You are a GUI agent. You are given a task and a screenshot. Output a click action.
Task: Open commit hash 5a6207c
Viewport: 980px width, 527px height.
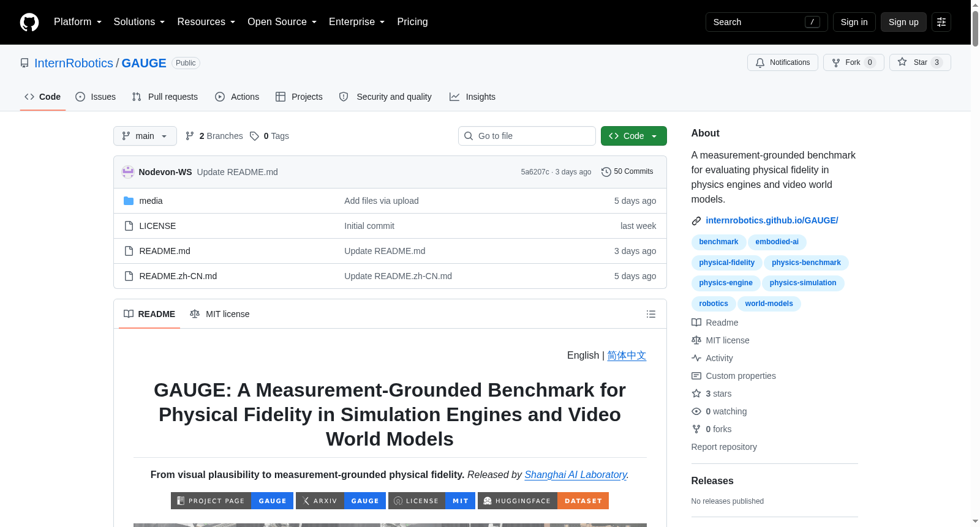click(x=535, y=172)
